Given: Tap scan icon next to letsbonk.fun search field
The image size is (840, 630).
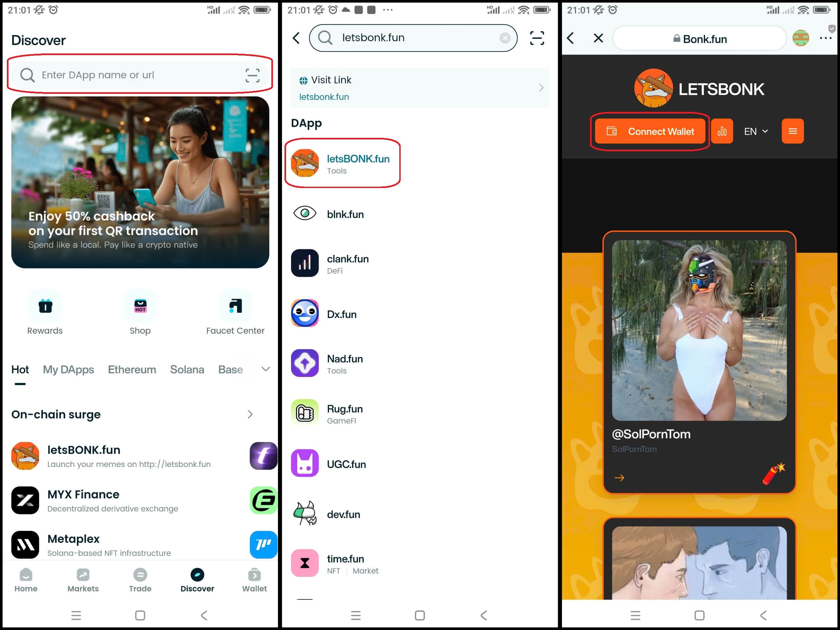Looking at the screenshot, I should tap(537, 38).
